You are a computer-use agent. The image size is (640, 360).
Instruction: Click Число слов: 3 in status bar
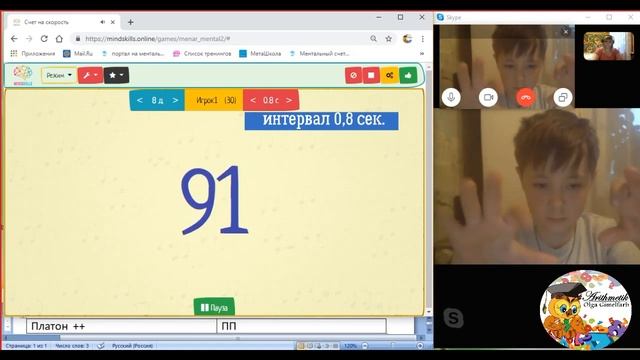click(72, 346)
